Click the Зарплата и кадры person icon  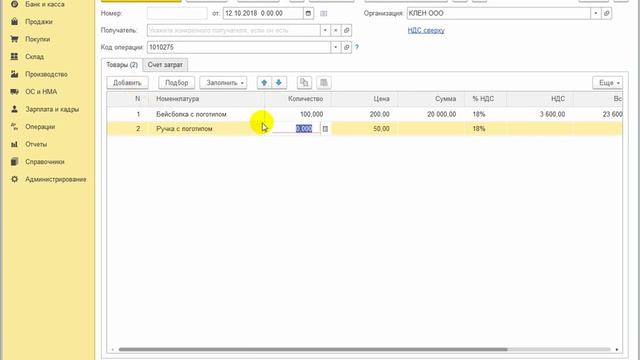(14, 109)
